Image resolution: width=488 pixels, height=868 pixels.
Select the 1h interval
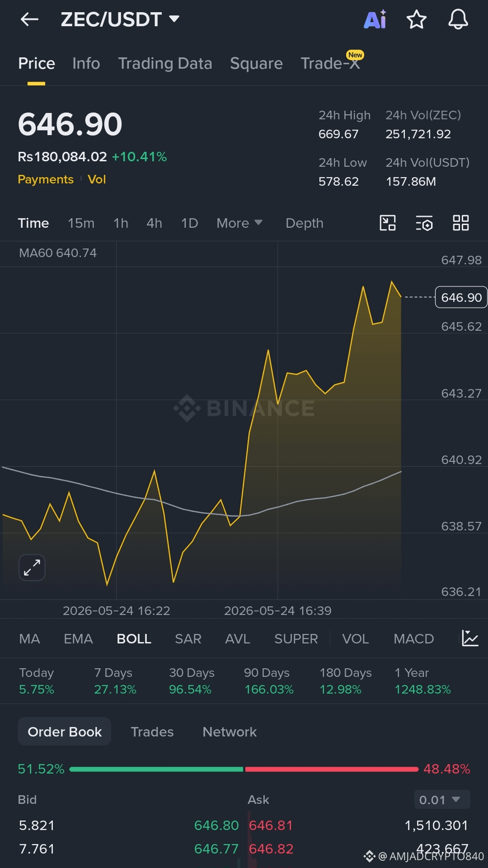[121, 223]
